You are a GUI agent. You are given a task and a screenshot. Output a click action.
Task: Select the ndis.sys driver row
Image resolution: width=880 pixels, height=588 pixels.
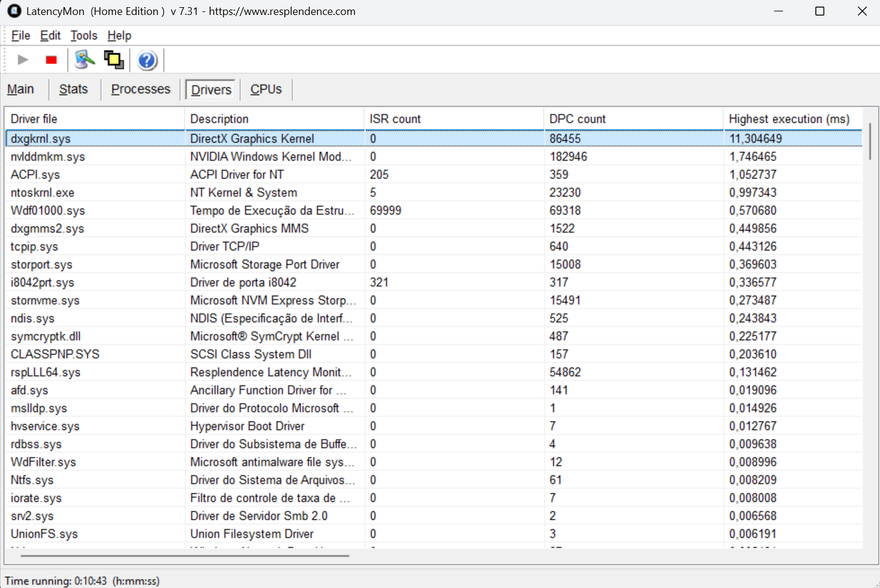[x=434, y=318]
